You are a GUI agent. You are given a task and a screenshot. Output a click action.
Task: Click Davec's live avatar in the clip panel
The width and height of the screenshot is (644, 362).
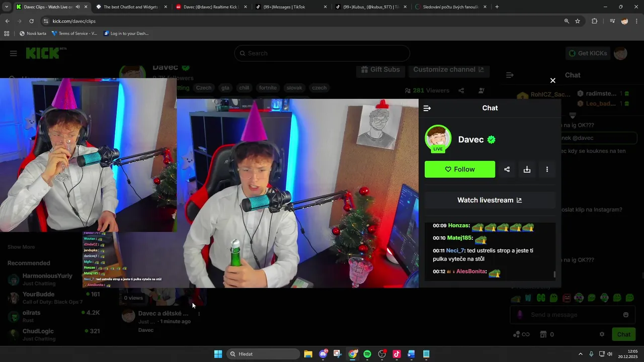point(438,139)
